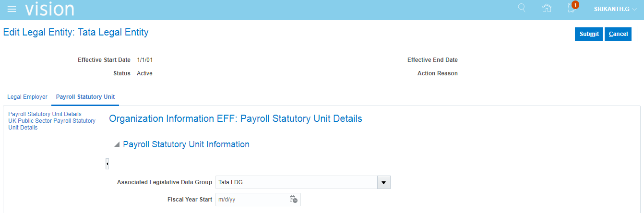Click the vision logo
This screenshot has width=644, height=213.
(49, 9)
